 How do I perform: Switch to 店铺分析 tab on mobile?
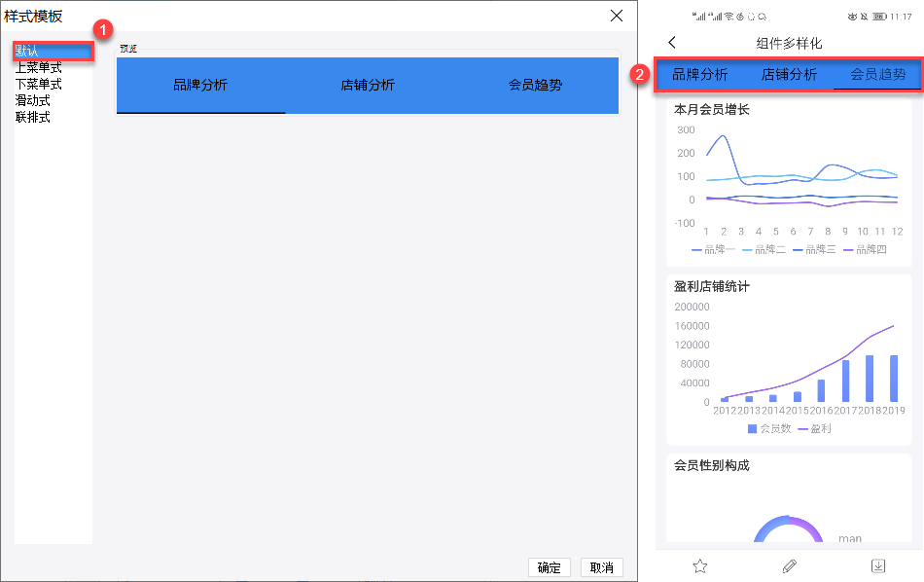pos(789,74)
